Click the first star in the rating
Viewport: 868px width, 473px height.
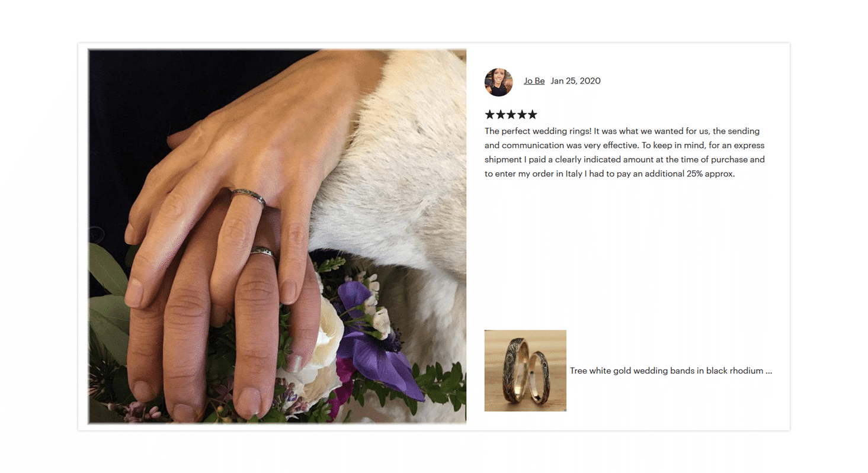tap(490, 115)
